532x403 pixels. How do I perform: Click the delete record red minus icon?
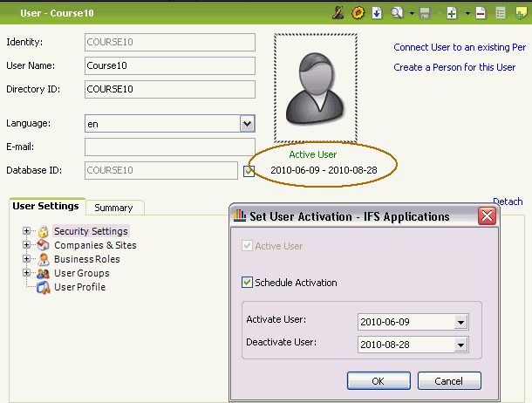point(481,13)
